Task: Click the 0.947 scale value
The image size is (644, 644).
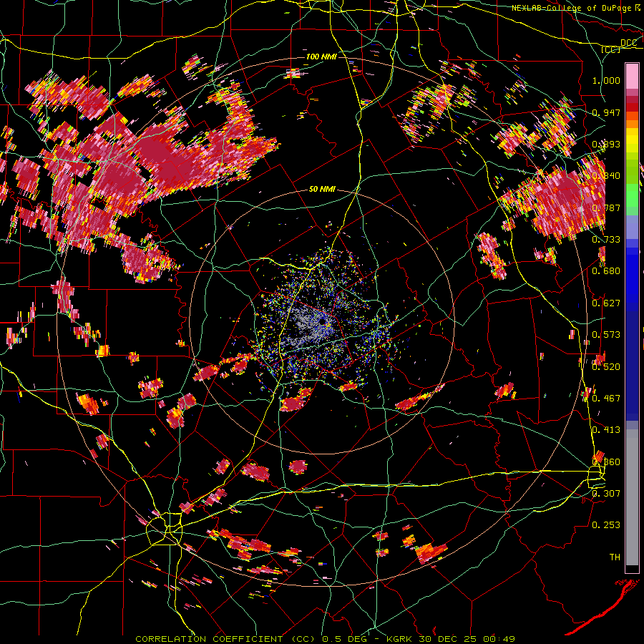Action: 606,112
